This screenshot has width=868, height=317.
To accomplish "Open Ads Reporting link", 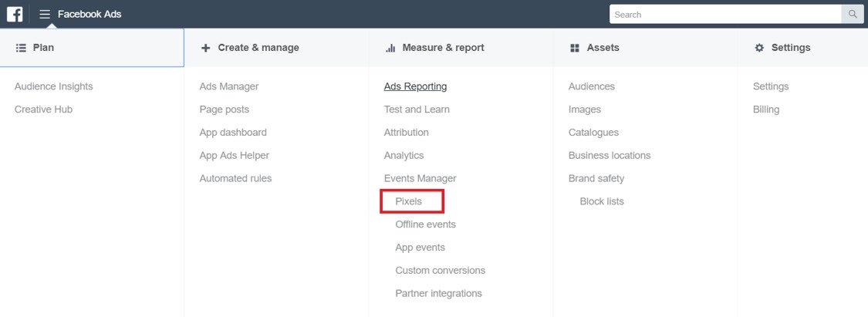I will [x=415, y=86].
